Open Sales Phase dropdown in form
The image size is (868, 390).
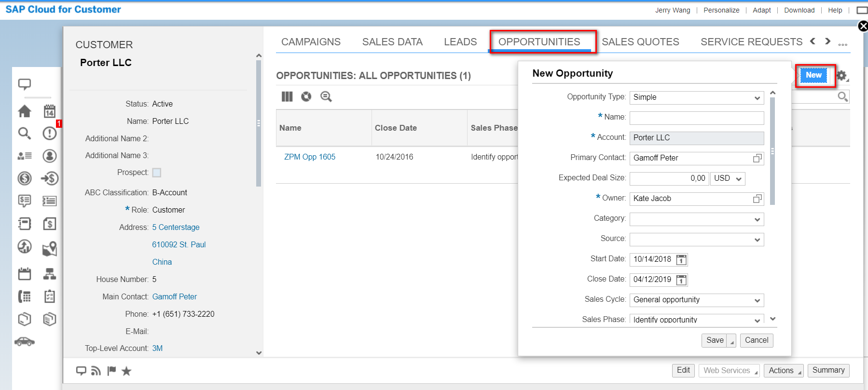(x=697, y=320)
